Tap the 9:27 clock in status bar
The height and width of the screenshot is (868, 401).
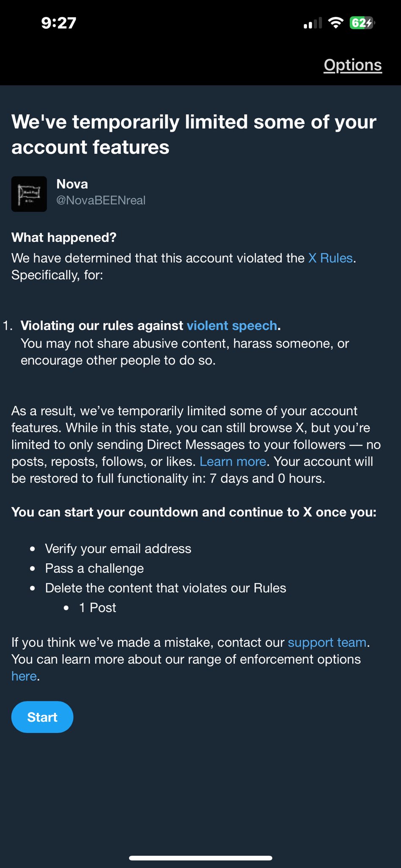point(59,23)
